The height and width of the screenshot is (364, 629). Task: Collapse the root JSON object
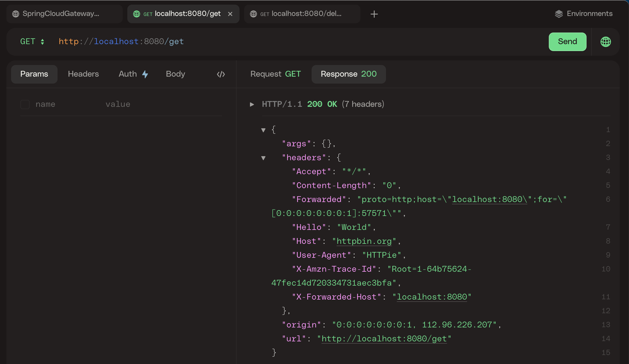pyautogui.click(x=263, y=130)
